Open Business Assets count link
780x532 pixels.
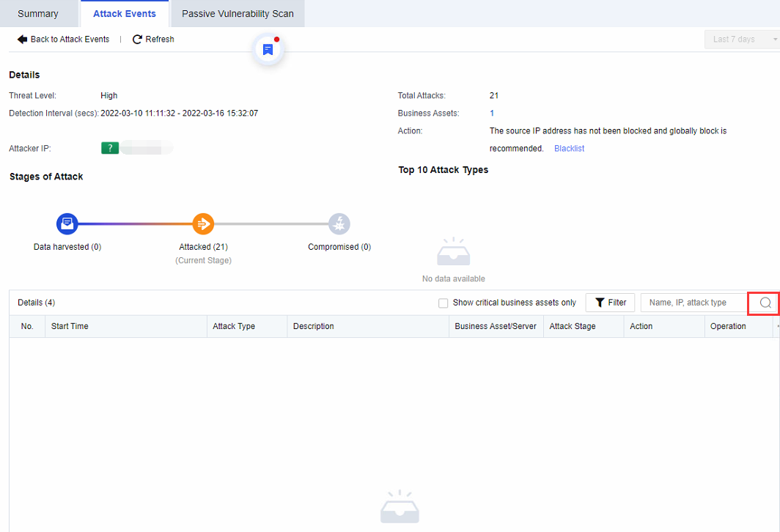point(492,113)
